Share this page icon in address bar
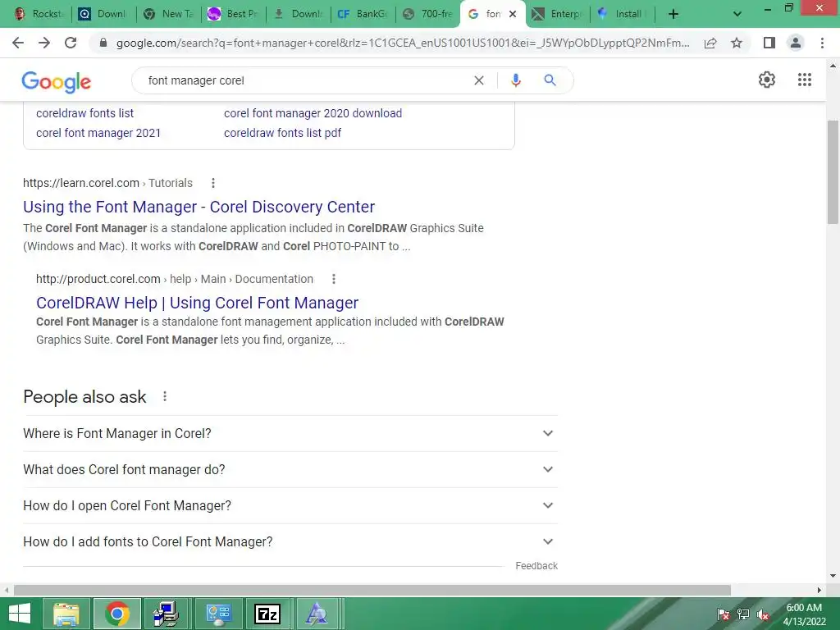The image size is (840, 630). (710, 43)
